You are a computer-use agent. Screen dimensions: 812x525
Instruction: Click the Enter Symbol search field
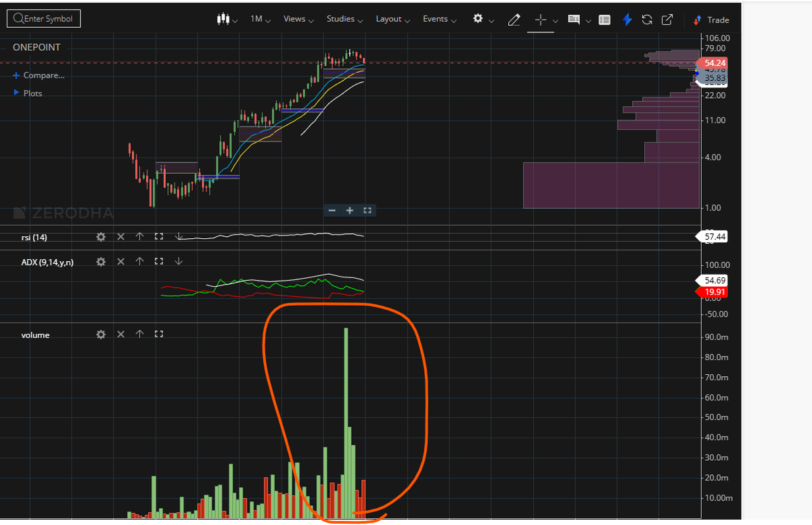(44, 19)
